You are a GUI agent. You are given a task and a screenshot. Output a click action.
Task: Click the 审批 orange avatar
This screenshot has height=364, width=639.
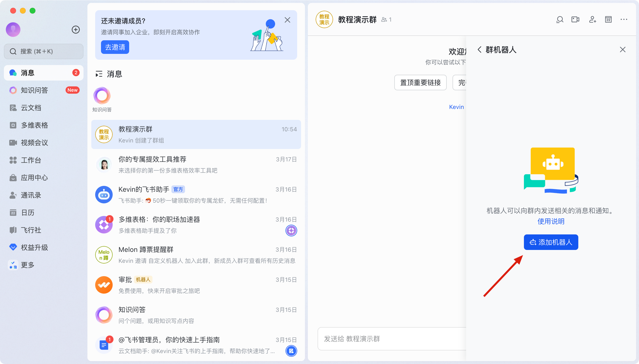tap(104, 285)
